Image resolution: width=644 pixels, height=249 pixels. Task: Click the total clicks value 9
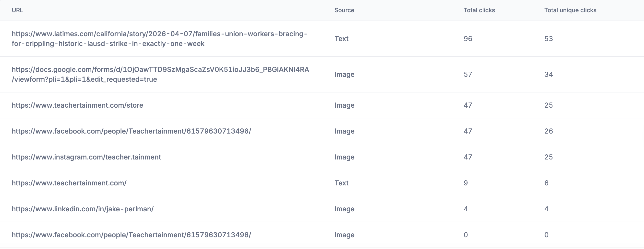click(465, 183)
